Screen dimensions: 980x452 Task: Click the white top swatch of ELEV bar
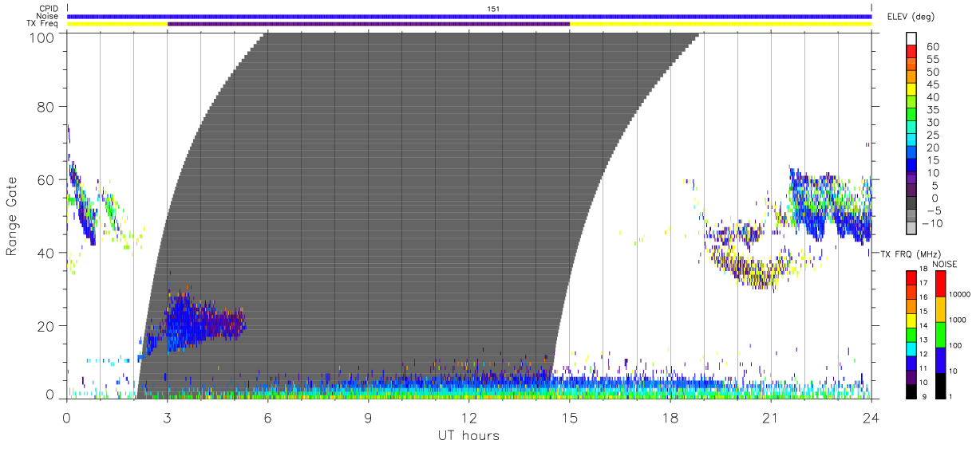tap(911, 38)
